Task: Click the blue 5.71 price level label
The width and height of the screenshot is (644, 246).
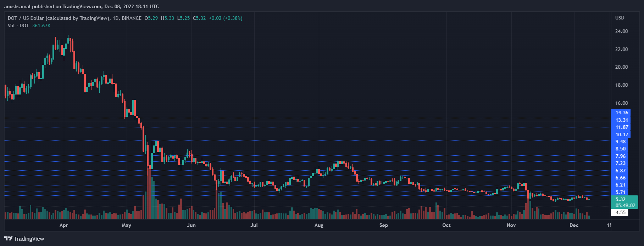Action: coord(620,192)
